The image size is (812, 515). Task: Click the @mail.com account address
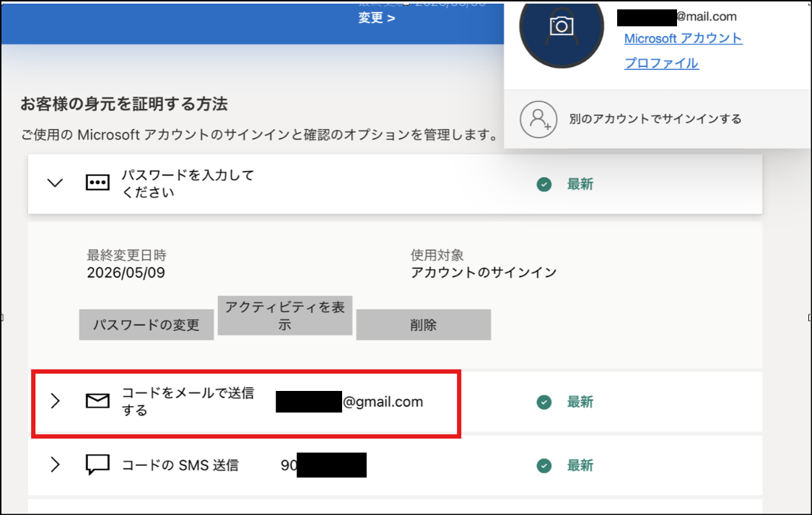pyautogui.click(x=707, y=17)
